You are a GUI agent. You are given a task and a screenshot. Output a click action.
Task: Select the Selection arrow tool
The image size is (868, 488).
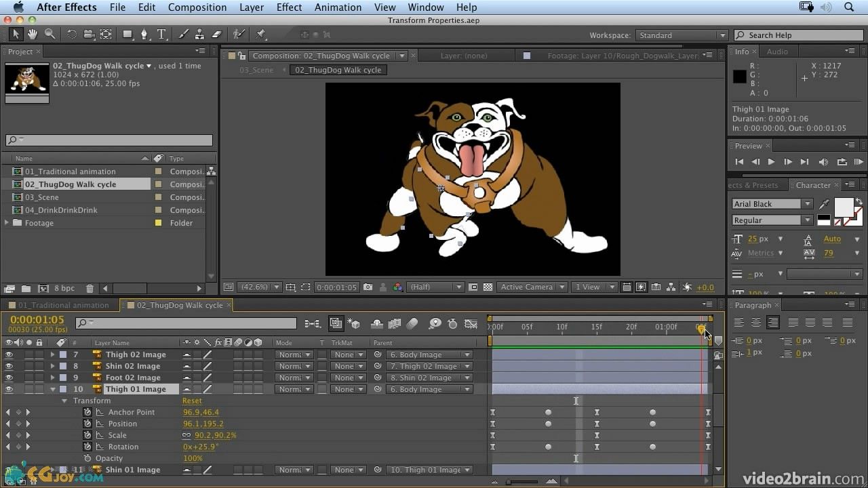(x=16, y=35)
